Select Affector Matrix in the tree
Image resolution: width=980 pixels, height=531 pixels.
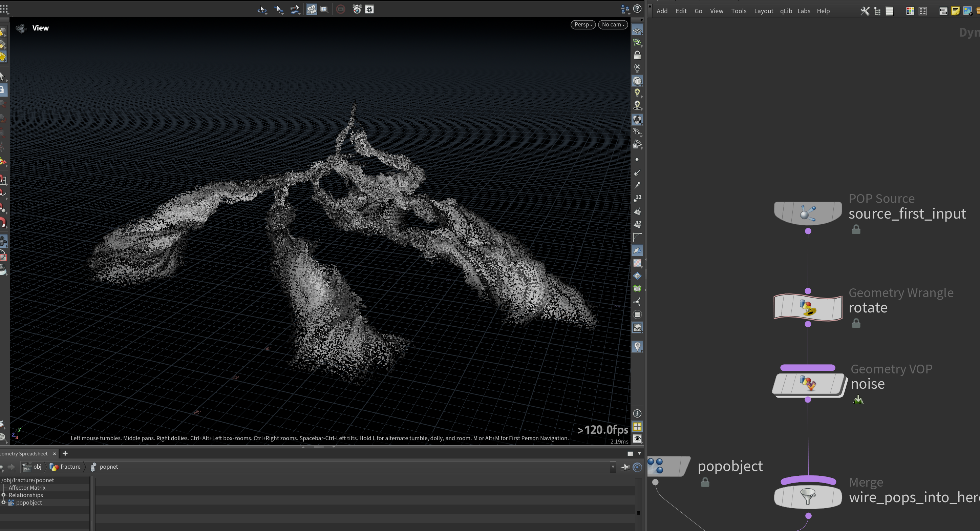[x=27, y=488]
